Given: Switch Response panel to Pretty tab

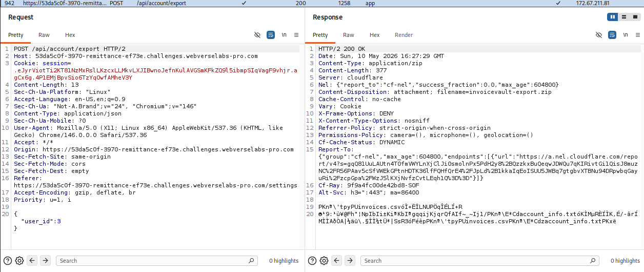Looking at the screenshot, I should point(320,35).
